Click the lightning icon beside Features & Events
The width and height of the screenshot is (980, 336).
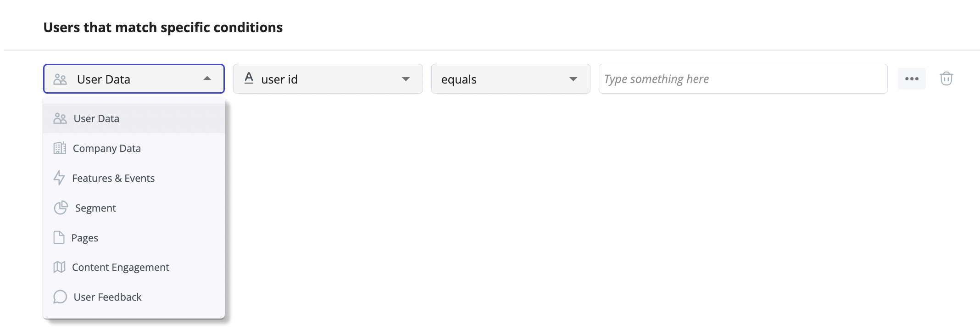pos(60,178)
